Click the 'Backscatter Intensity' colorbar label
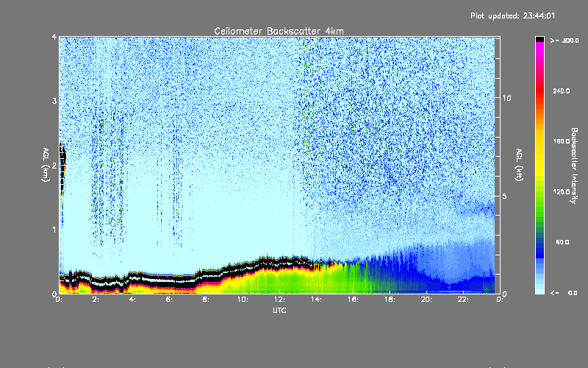588x368 pixels. 574,166
